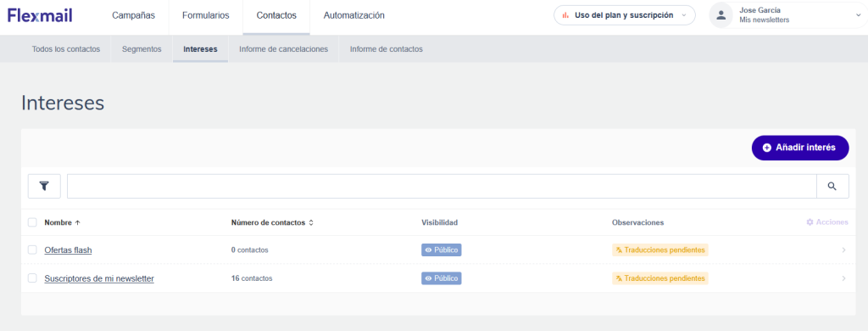Switch to the Segmentos tab
The image size is (868, 331).
tap(142, 48)
